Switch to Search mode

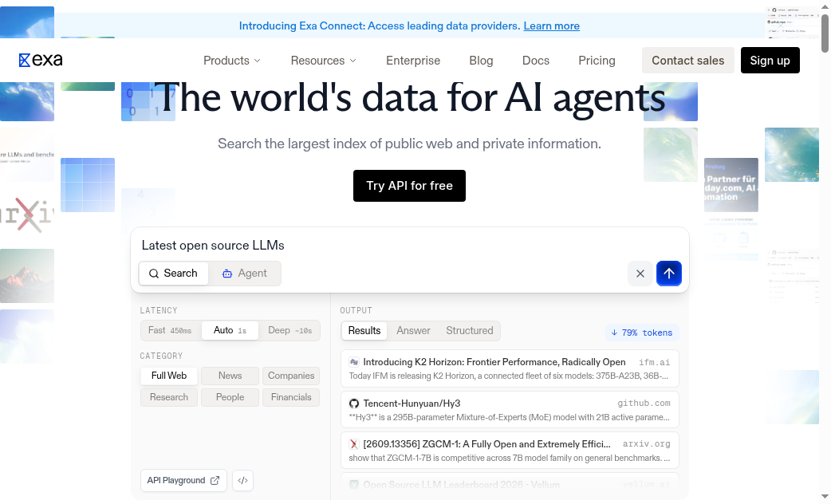173,274
